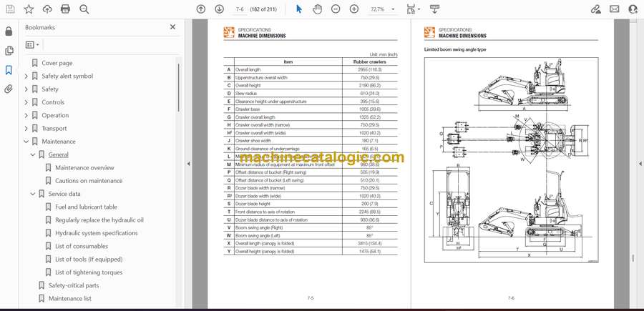The image size is (644, 311).
Task: Open the find text magnifier icon
Action: tap(84, 9)
